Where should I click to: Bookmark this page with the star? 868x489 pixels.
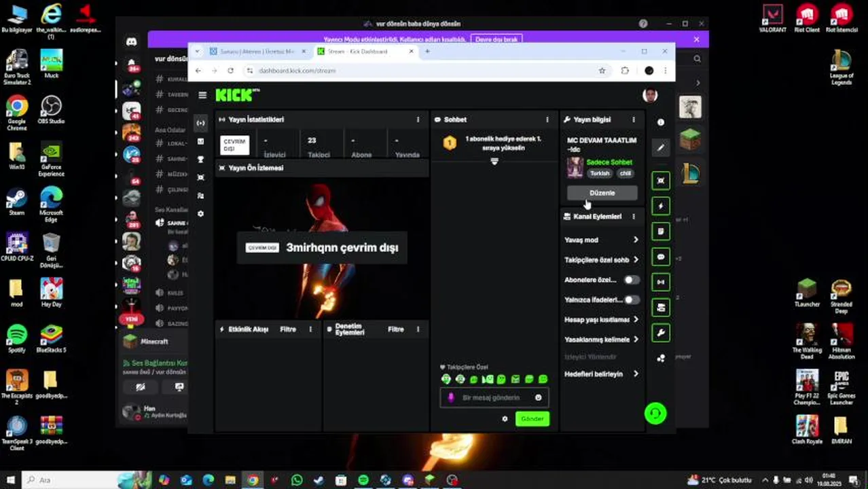(602, 71)
